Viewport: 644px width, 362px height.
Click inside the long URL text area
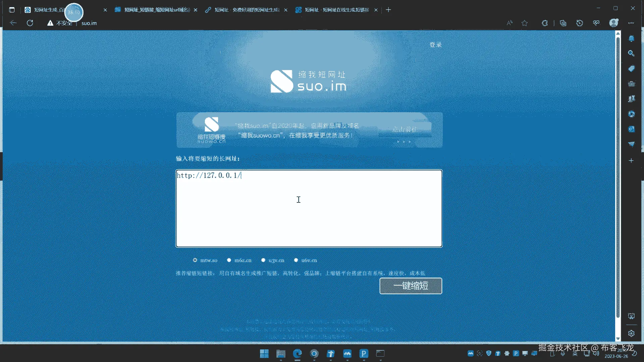click(x=309, y=208)
